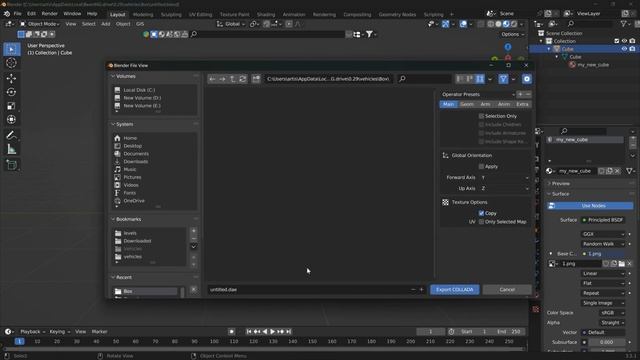This screenshot has width=640, height=360.
Task: Go to parent directory
Action: pyautogui.click(x=233, y=79)
